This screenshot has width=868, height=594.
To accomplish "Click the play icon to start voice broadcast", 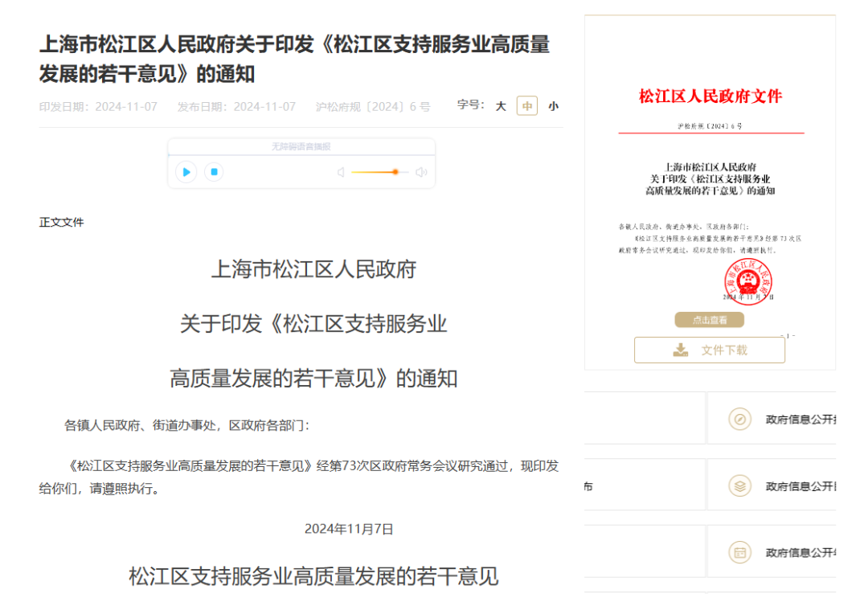I will click(186, 172).
